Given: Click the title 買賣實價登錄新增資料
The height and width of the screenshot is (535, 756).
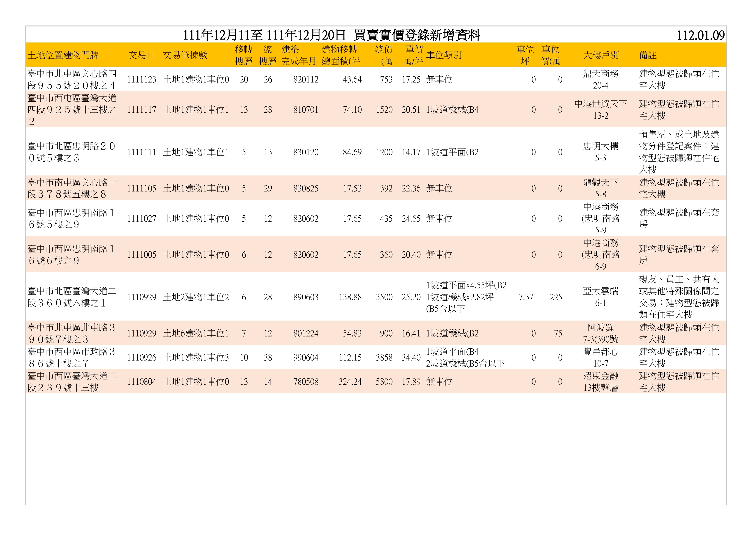Looking at the screenshot, I should 417,35.
